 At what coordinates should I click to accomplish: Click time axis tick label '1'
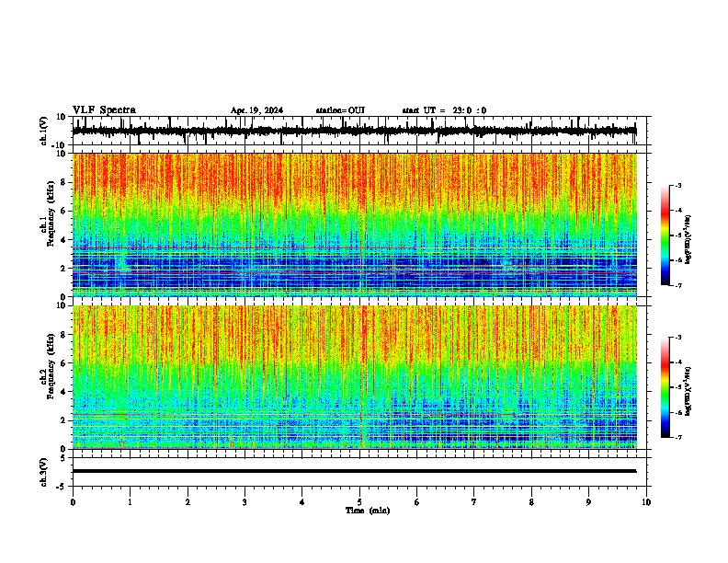pyautogui.click(x=130, y=502)
